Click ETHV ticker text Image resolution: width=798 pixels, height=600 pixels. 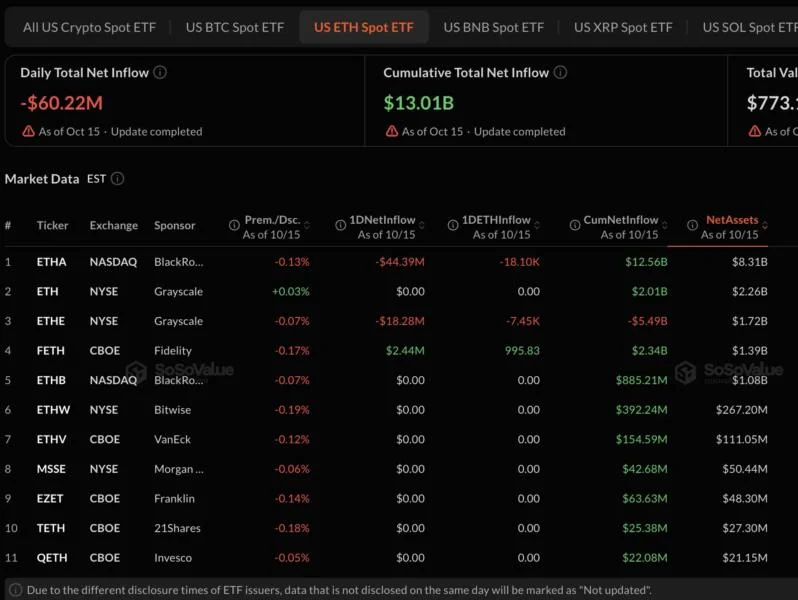coord(51,439)
